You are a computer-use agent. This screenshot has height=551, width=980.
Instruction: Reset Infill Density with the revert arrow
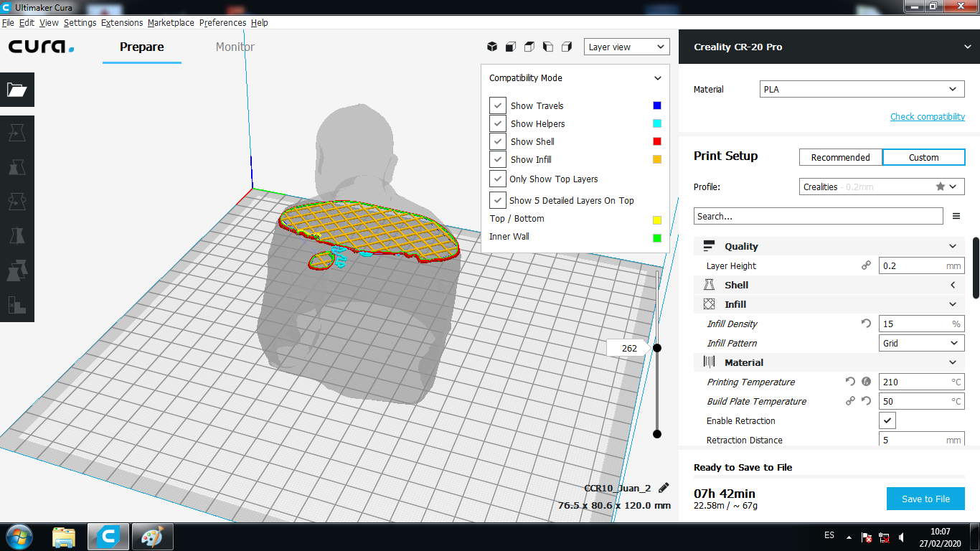[866, 324]
